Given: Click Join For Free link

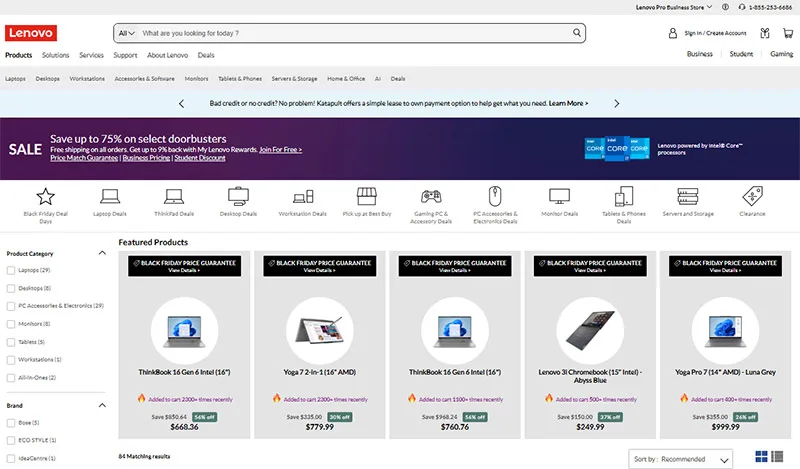Looking at the screenshot, I should [281, 150].
